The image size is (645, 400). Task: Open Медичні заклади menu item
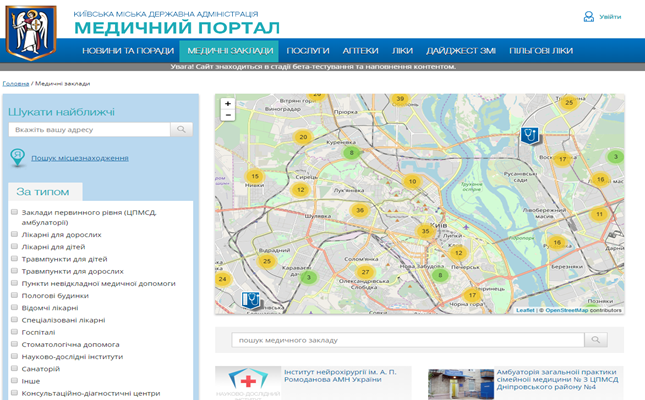click(x=230, y=51)
